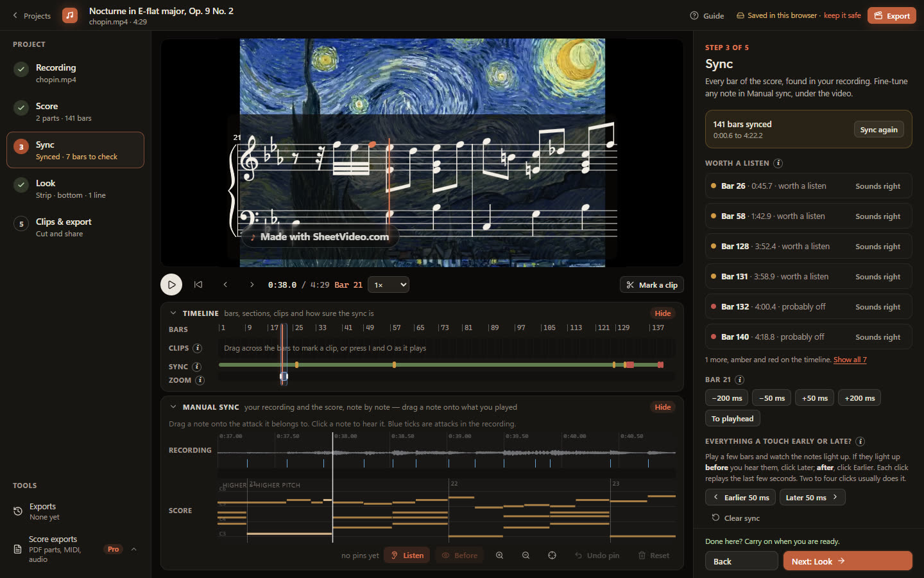
Task: Play the video
Action: tap(171, 285)
